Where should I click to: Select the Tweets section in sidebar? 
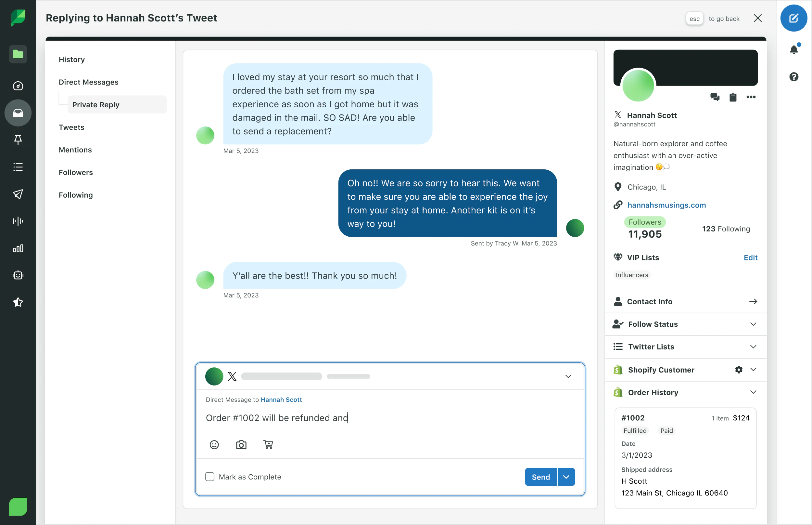[x=70, y=127]
